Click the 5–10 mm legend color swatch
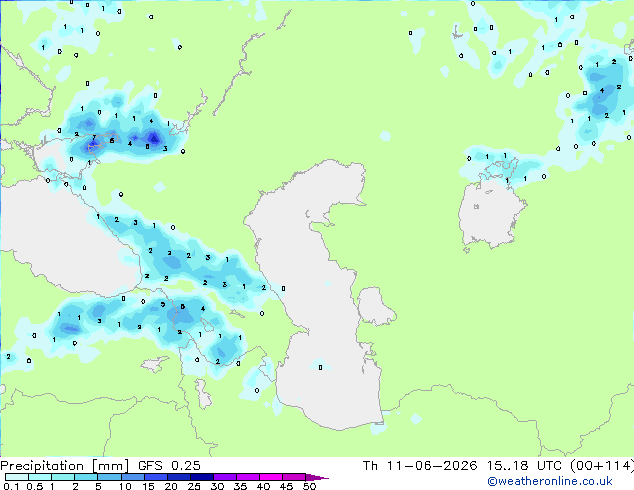The height and width of the screenshot is (490, 634). click(x=109, y=477)
